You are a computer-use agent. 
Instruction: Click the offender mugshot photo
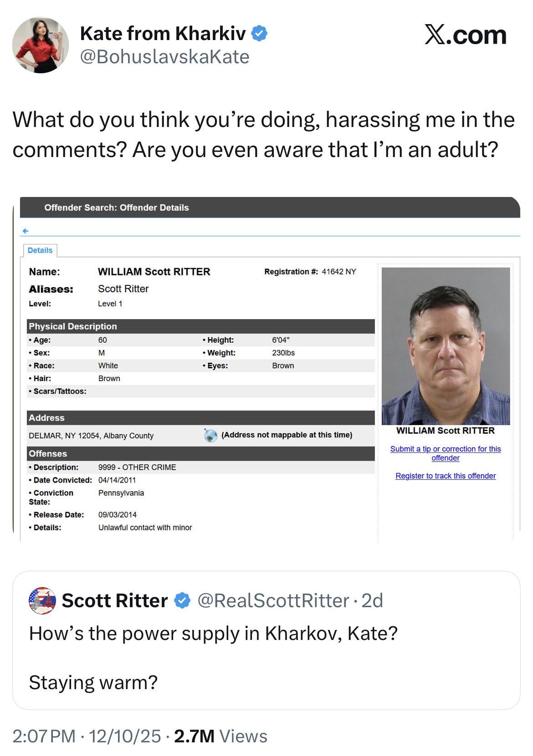coord(445,346)
